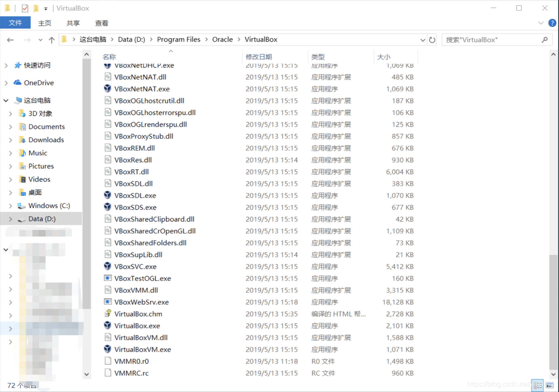Open the 共享 ribbon tab

point(73,23)
